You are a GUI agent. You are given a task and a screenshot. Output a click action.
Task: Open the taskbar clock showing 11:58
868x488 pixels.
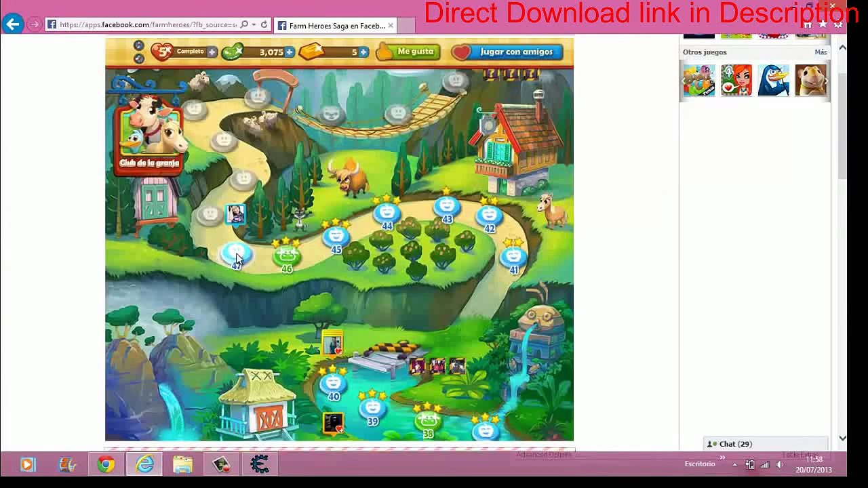click(814, 464)
